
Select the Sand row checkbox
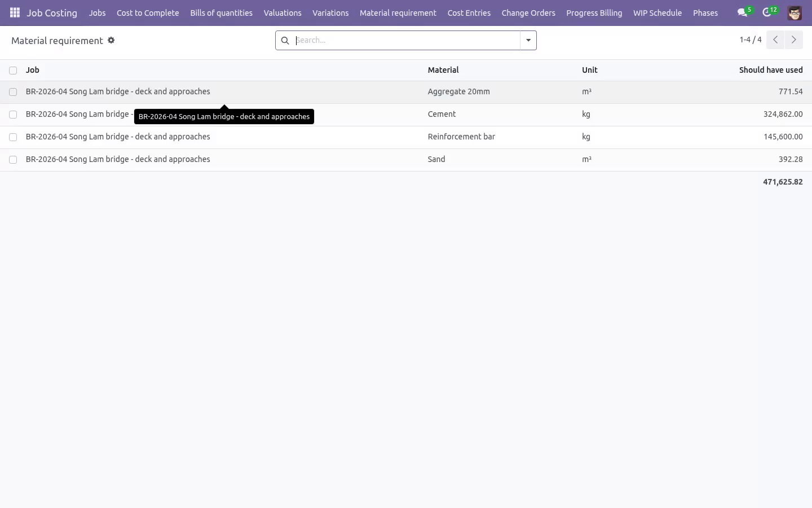[13, 160]
